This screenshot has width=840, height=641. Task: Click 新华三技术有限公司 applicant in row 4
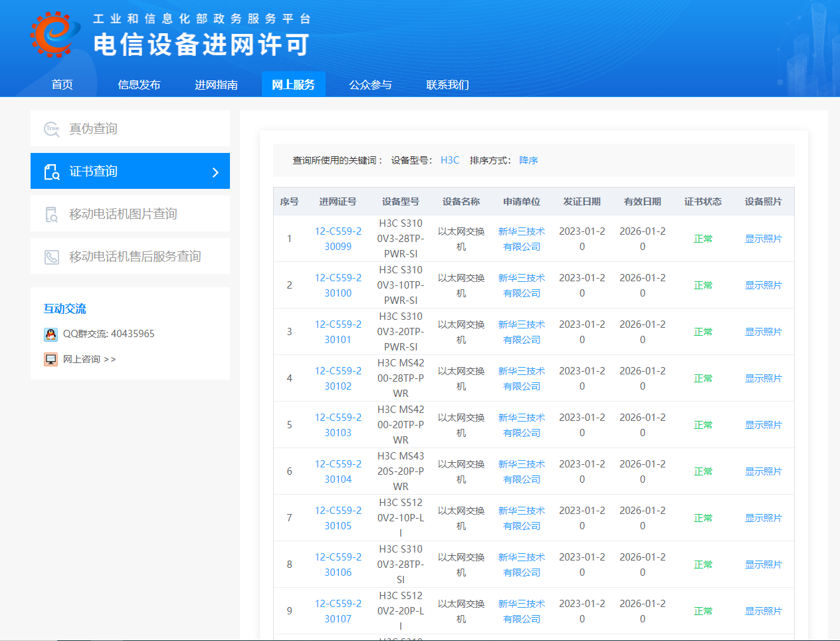click(x=522, y=378)
